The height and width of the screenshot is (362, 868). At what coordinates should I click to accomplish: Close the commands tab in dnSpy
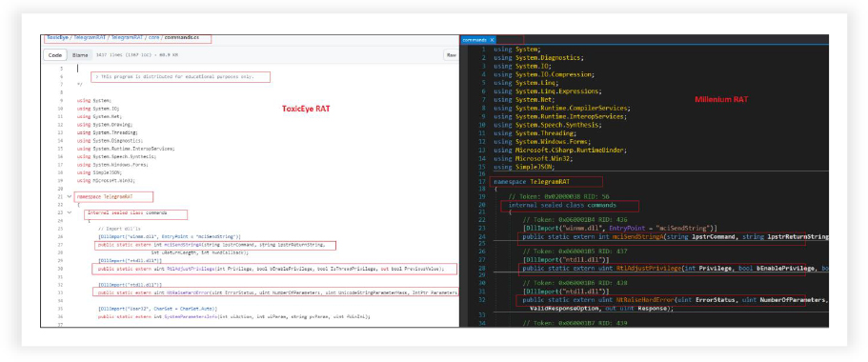[492, 40]
